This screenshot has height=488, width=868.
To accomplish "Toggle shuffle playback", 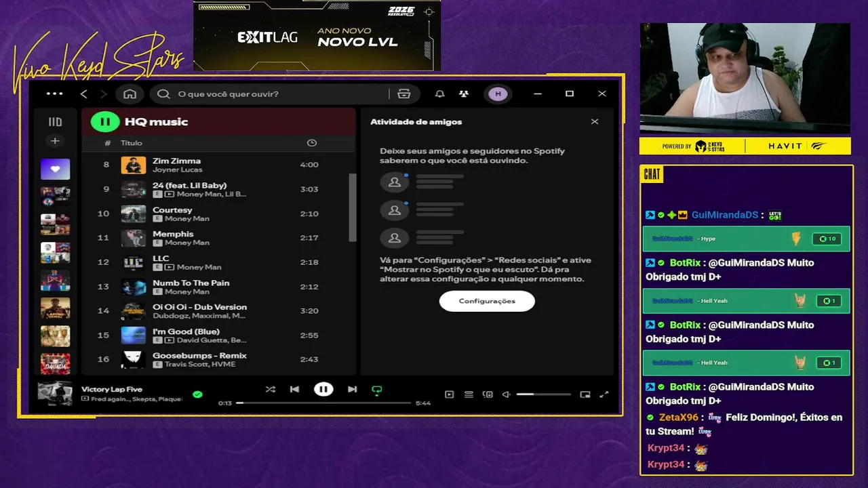I will [x=270, y=389].
